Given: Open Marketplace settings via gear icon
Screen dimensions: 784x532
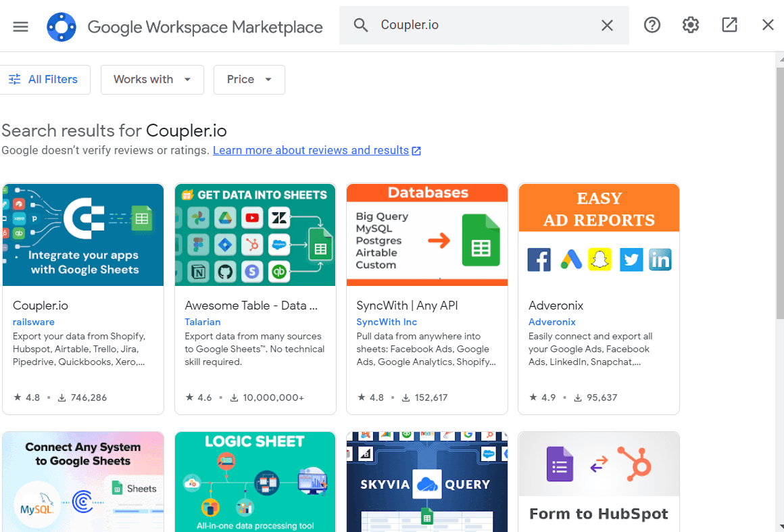Looking at the screenshot, I should (690, 24).
